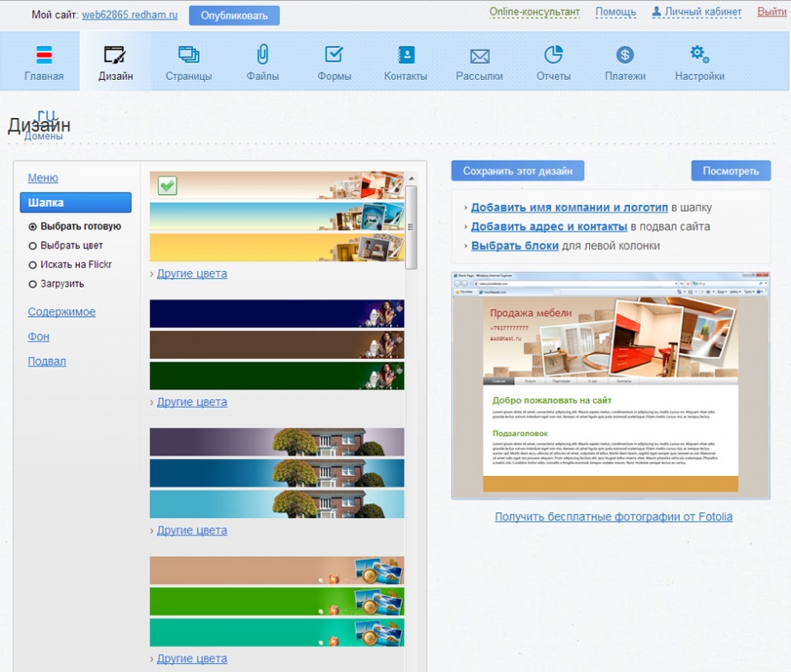
Task: Open the Fotolia free photos link
Action: (613, 516)
